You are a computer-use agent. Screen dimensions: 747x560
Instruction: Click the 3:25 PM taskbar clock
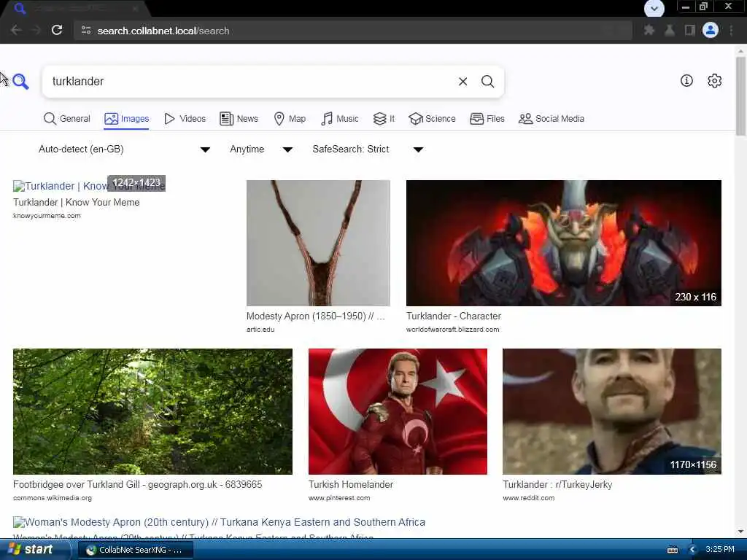(x=720, y=549)
